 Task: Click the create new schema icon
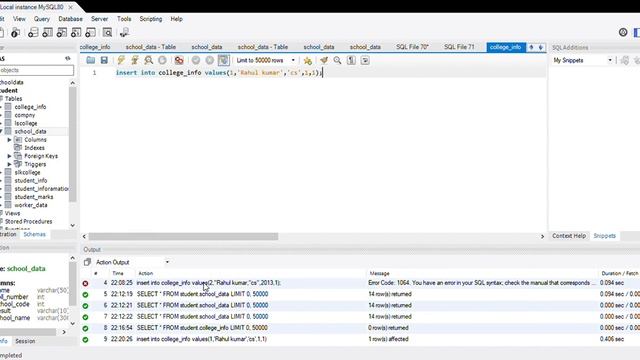[x=33, y=33]
